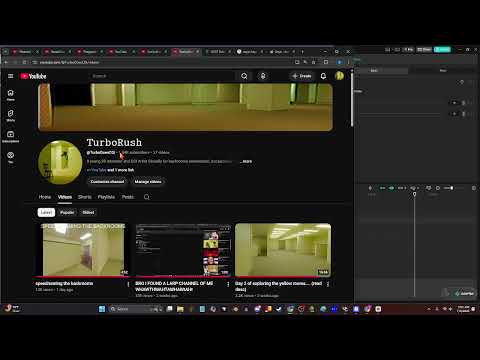The height and width of the screenshot is (360, 480).
Task: Switch to the channel Shorts tab
Action: point(85,197)
